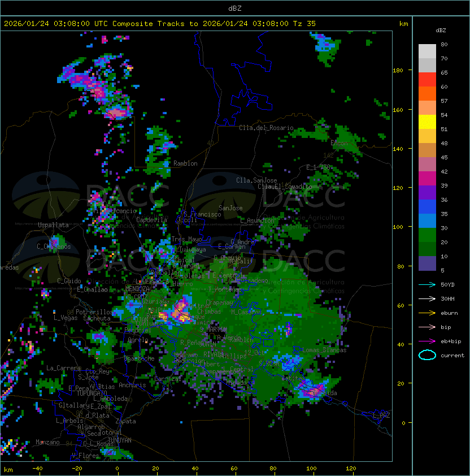Pick the dark orange swatch above 57
Image resolution: width=470 pixels, height=476 pixels.
427,93
